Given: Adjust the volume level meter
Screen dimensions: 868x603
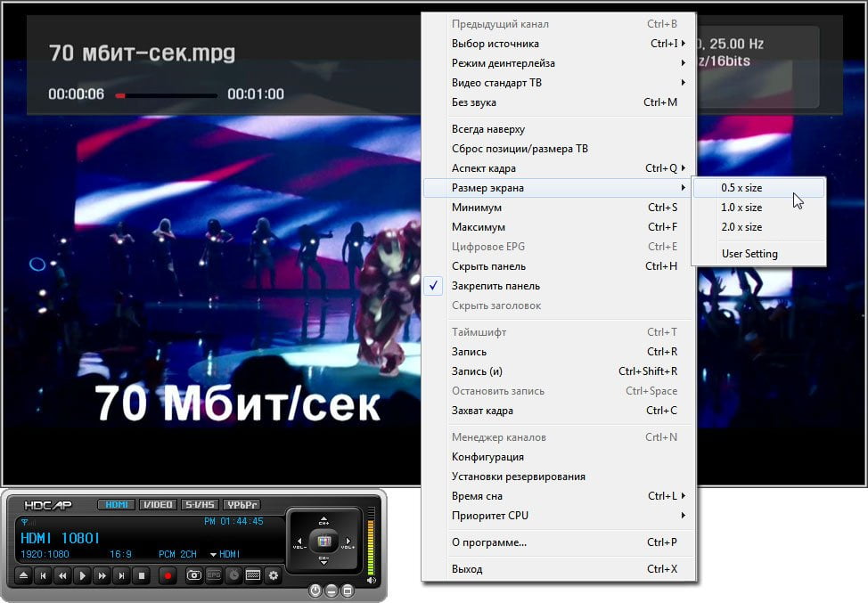Looking at the screenshot, I should [x=371, y=542].
